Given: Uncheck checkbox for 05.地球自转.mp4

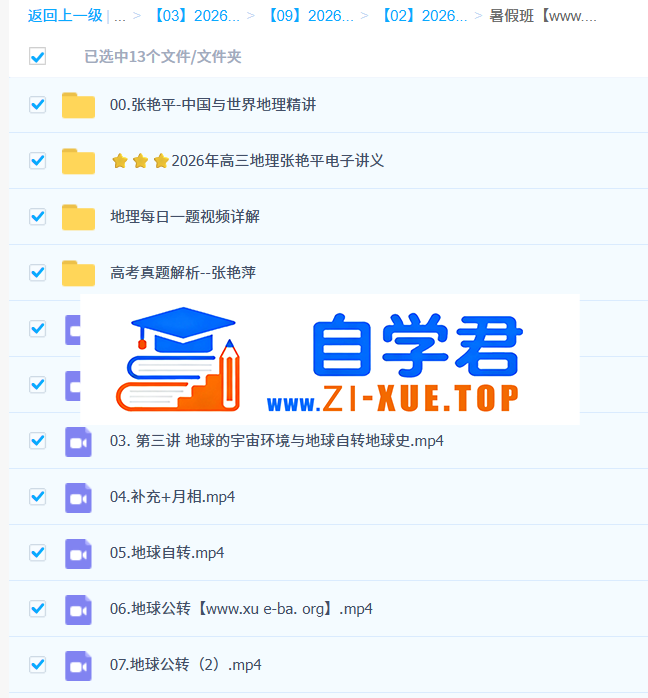Looking at the screenshot, I should 37,553.
